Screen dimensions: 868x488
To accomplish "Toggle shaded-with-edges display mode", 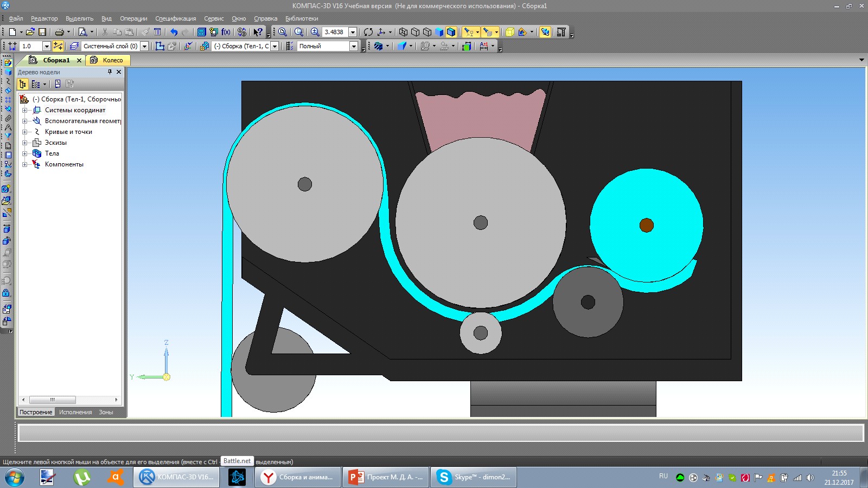I will (451, 32).
